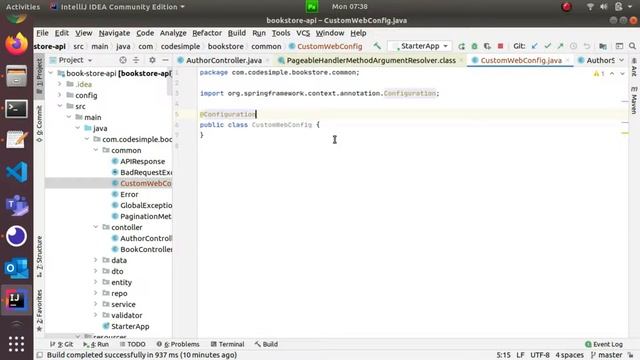The width and height of the screenshot is (640, 360).
Task: Hide the Project tool window
Action: point(165,60)
